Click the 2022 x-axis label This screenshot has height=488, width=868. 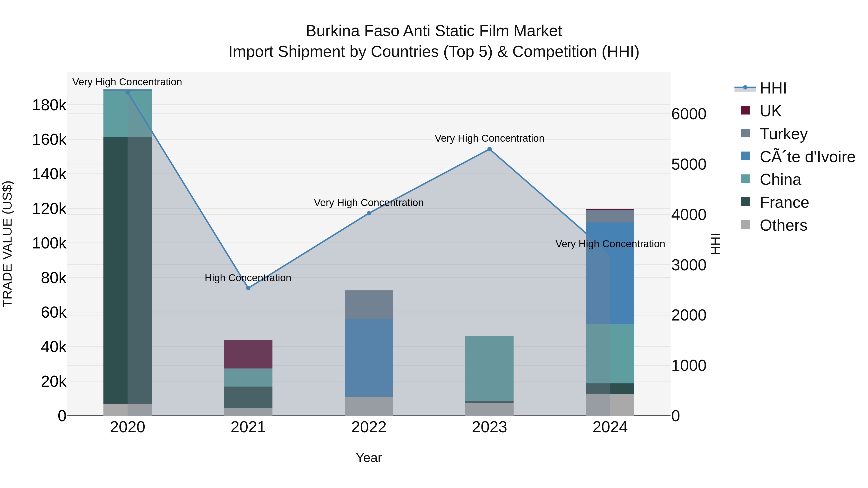click(x=369, y=427)
